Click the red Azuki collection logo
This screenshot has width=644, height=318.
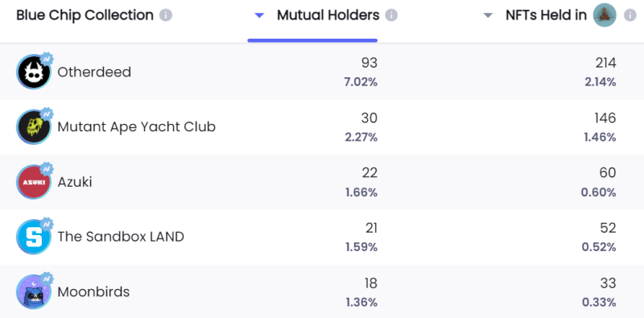click(x=34, y=182)
